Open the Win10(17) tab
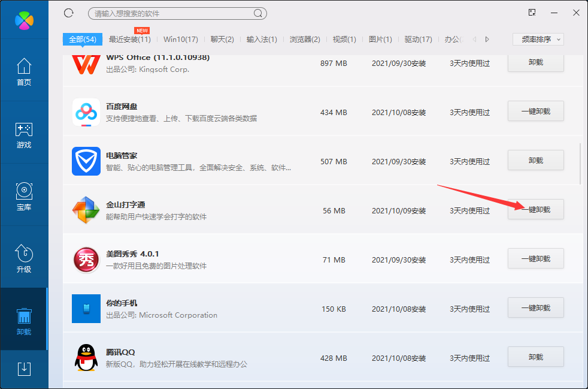The height and width of the screenshot is (389, 588). [181, 40]
